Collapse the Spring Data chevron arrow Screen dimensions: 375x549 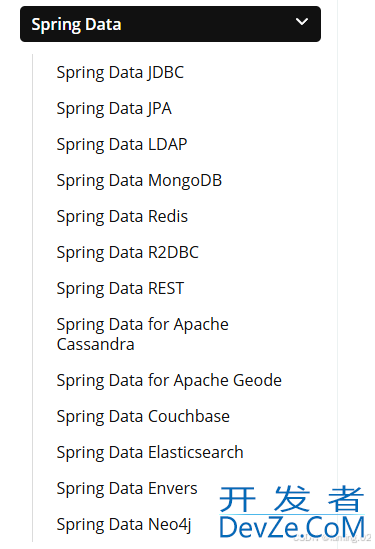(x=301, y=22)
